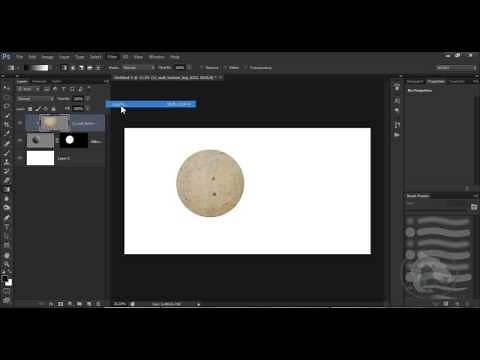Screen dimensions: 480x360
Task: Open the Edit menu
Action: point(32,57)
